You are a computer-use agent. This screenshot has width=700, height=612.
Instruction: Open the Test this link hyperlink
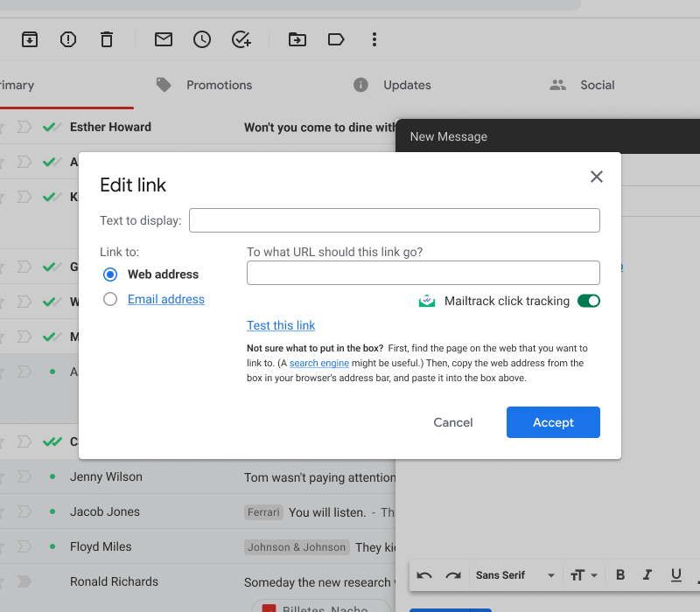tap(281, 325)
